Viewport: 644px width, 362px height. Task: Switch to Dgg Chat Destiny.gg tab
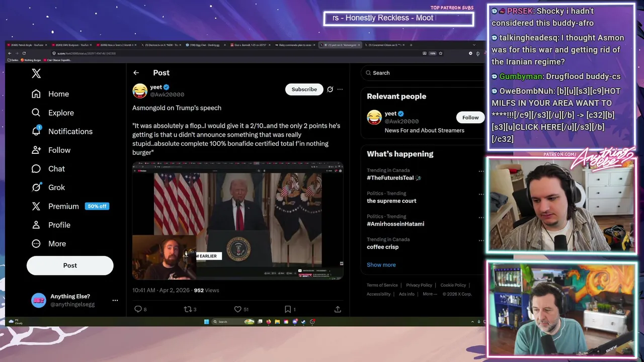point(205,45)
